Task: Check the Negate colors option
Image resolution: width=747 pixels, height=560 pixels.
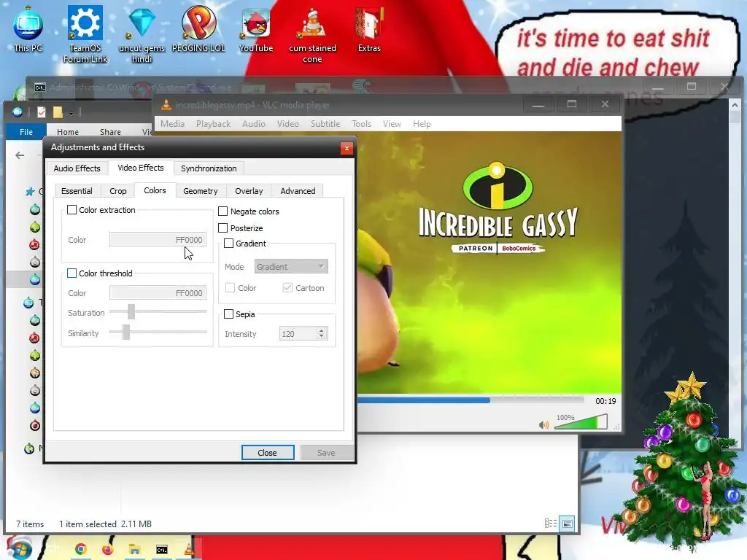Action: (223, 211)
